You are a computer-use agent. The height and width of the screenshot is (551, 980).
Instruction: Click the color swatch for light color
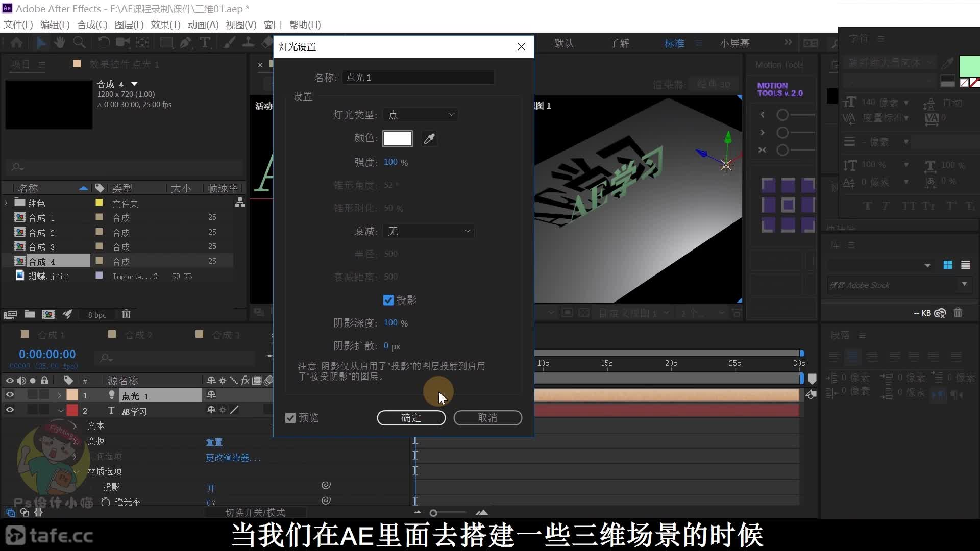397,138
